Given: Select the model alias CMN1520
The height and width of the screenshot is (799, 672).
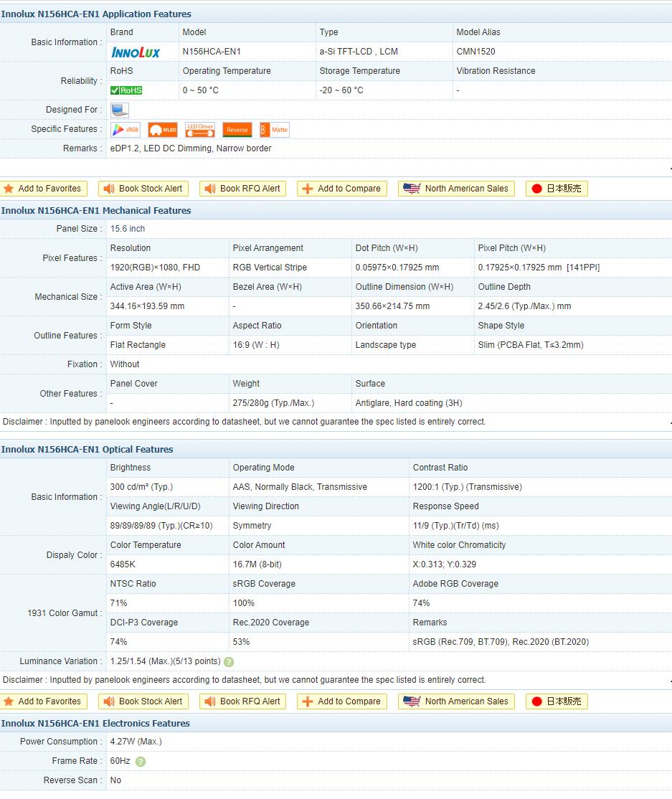Looking at the screenshot, I should point(476,52).
